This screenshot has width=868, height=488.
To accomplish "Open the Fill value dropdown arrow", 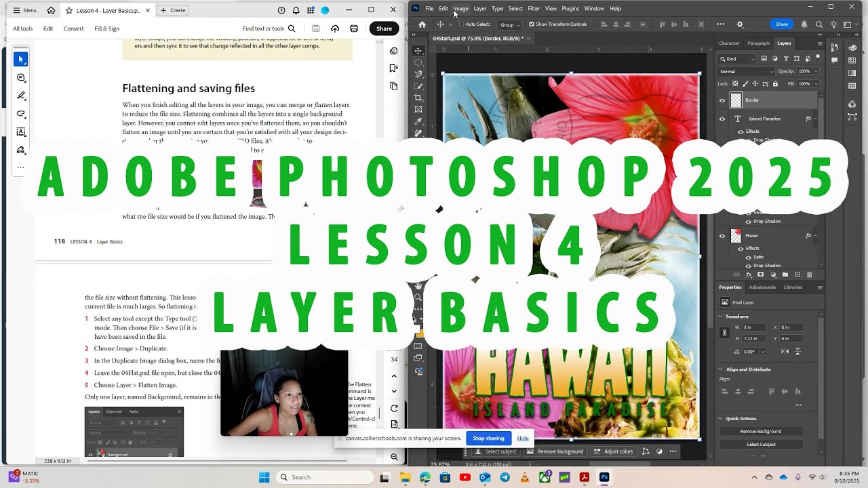I will pos(816,83).
